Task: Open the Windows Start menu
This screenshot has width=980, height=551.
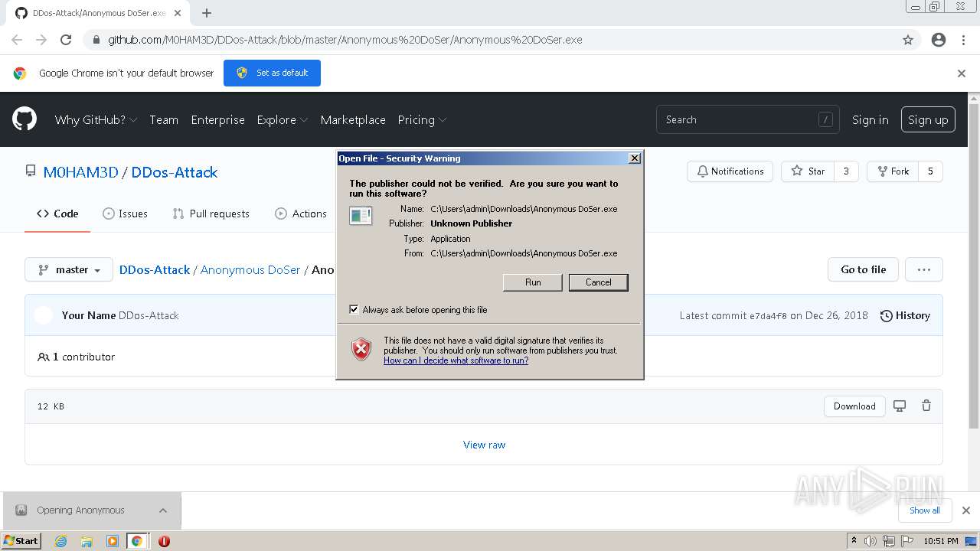Action: 21,541
